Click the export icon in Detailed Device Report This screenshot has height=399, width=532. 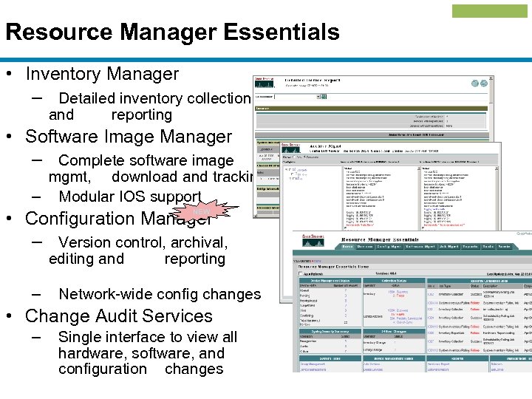click(475, 83)
